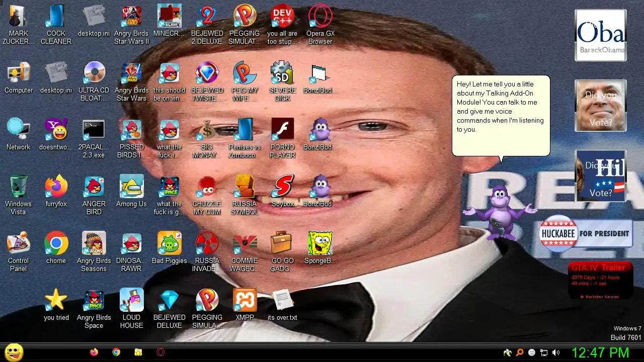The width and height of the screenshot is (644, 362).
Task: Click the smiley face Start button
Action: [14, 352]
